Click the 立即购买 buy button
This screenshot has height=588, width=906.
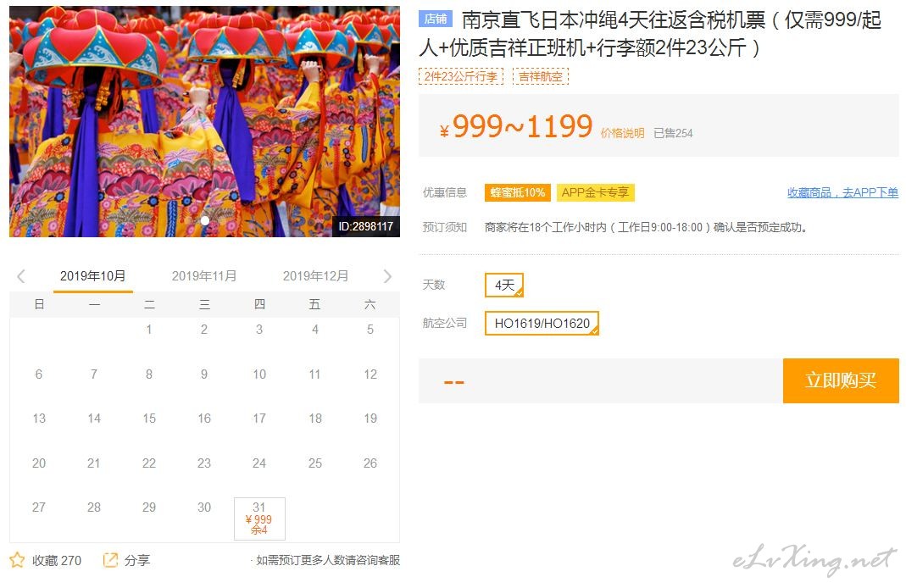coord(841,380)
